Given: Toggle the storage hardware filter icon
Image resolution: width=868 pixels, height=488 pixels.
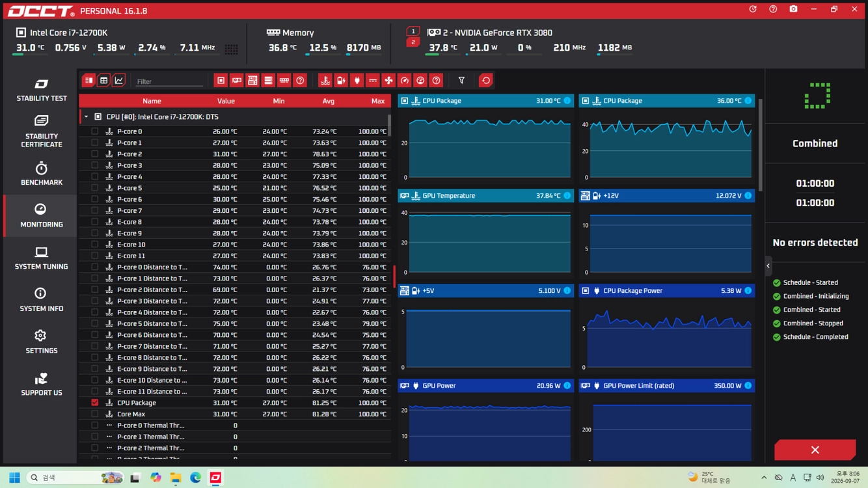Looking at the screenshot, I should [x=268, y=81].
